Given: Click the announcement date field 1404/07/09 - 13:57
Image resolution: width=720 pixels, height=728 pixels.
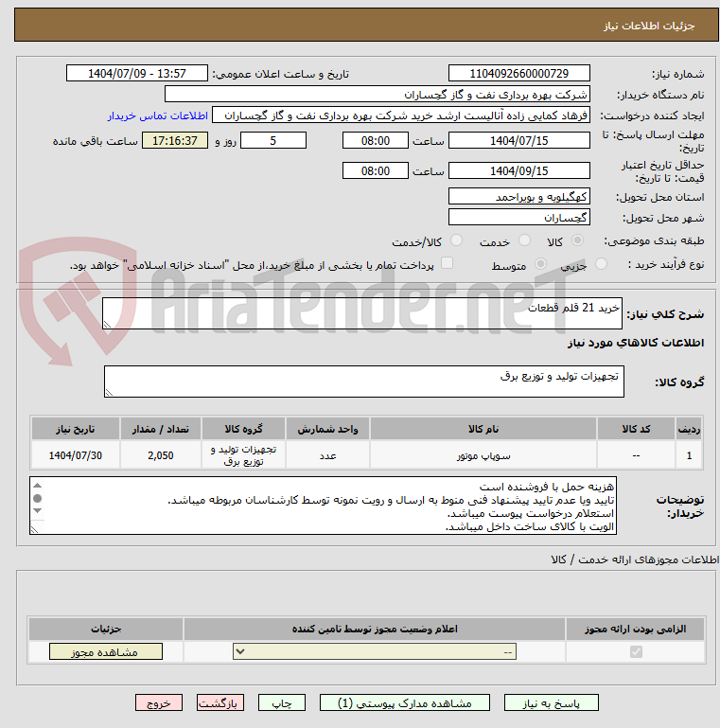Looking at the screenshot, I should tap(137, 73).
